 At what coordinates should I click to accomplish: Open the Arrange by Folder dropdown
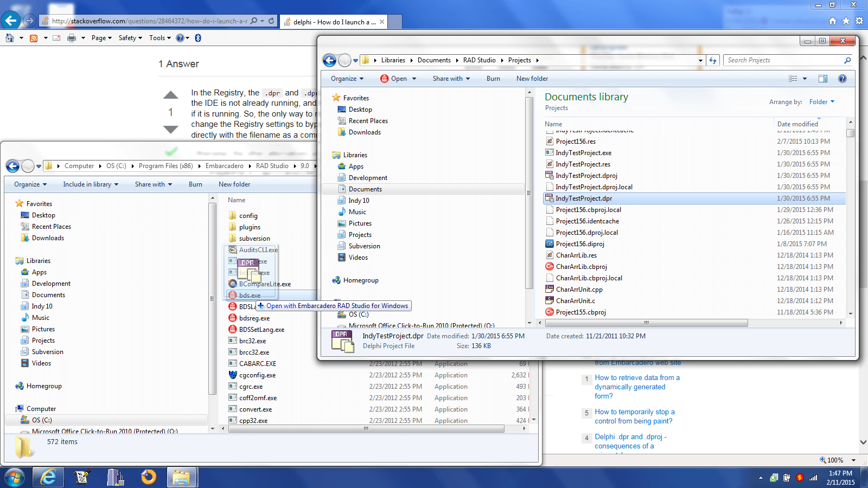[822, 102]
